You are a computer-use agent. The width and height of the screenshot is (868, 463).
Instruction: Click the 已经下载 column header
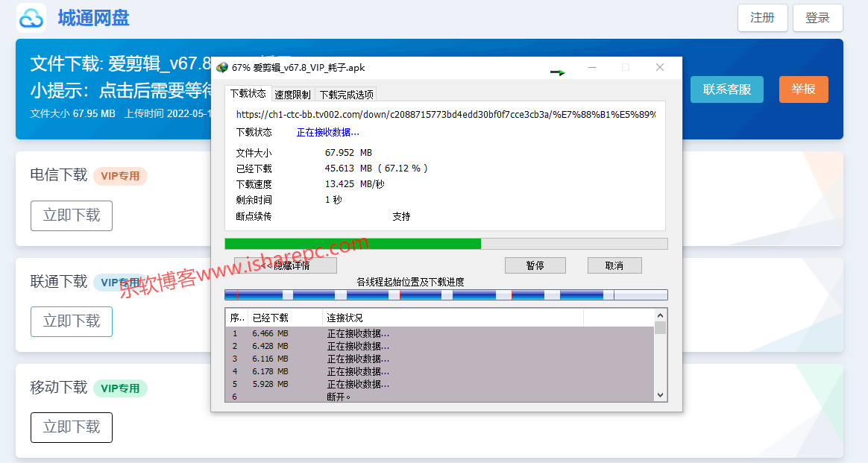pos(285,318)
